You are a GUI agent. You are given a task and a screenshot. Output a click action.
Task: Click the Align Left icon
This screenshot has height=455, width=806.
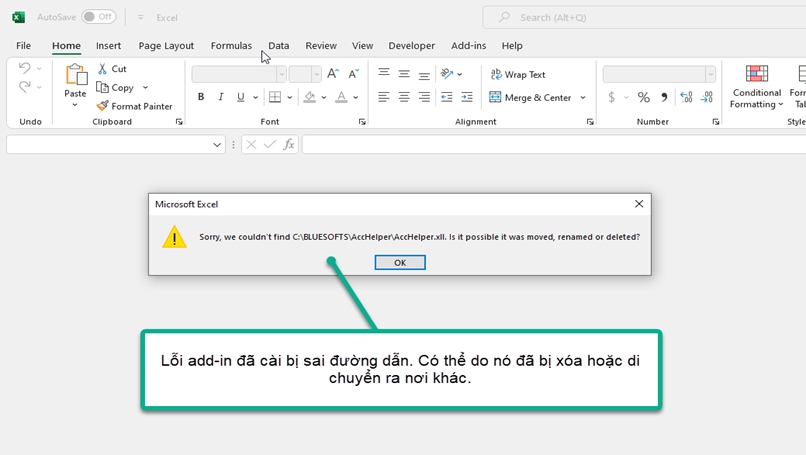click(384, 97)
